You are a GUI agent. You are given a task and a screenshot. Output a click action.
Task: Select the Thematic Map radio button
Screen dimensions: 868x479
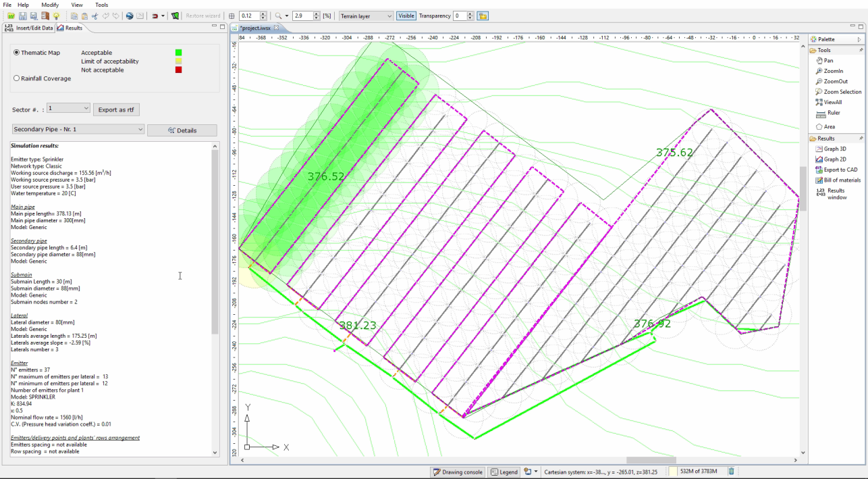point(17,53)
